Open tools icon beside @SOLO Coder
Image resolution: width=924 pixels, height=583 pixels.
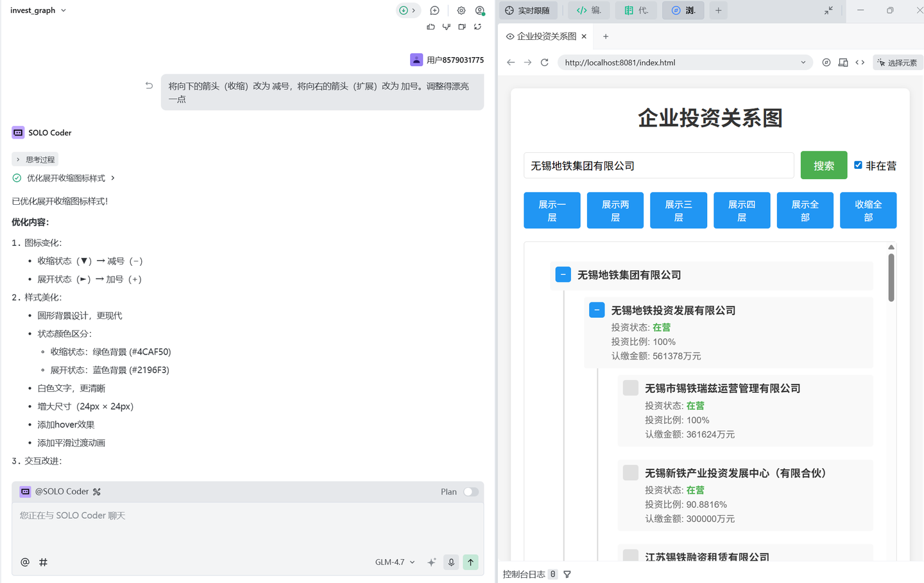[97, 492]
